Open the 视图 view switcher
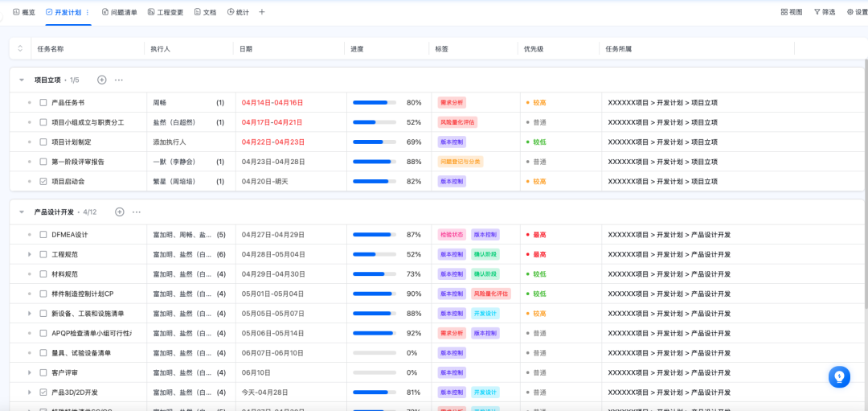Image resolution: width=868 pixels, height=411 pixels. click(x=791, y=12)
